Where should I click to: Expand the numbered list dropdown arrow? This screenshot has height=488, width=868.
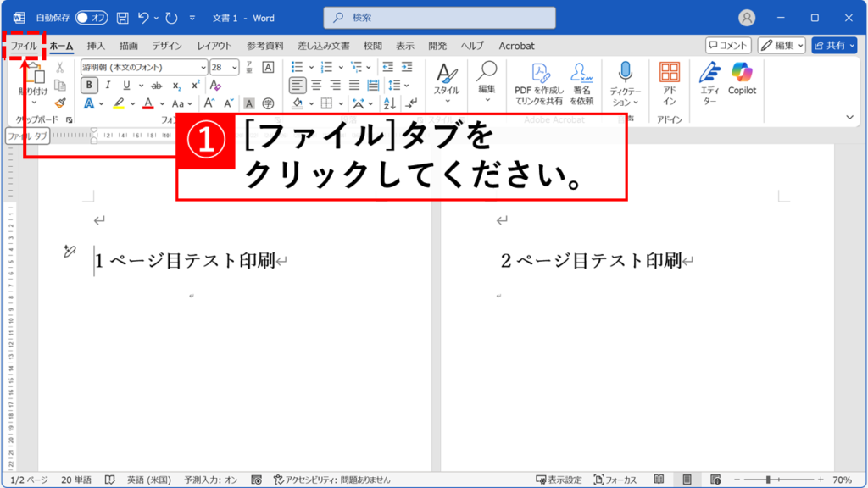pyautogui.click(x=341, y=68)
